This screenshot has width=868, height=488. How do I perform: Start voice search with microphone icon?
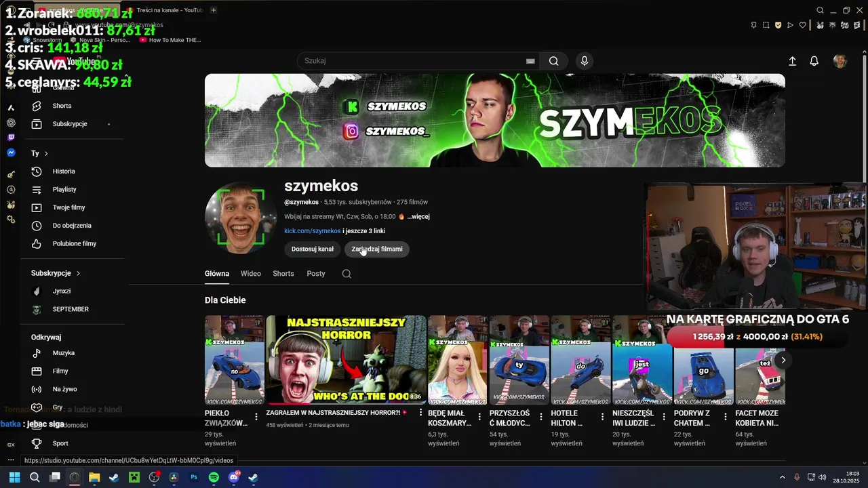[x=585, y=61]
